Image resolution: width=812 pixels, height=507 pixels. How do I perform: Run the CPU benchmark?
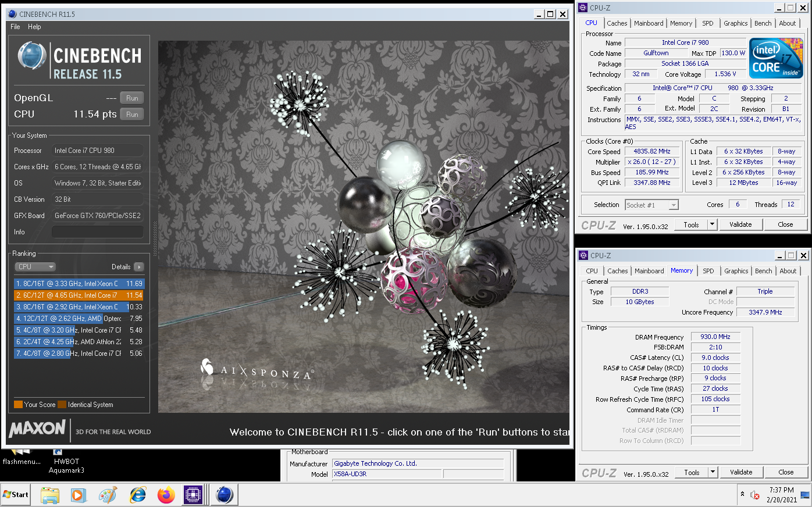point(132,115)
